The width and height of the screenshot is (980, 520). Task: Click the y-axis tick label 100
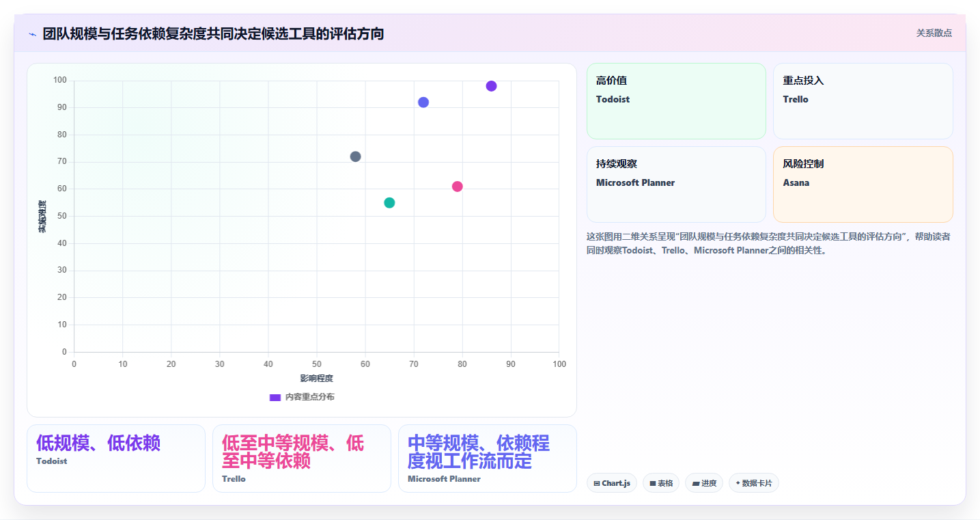pyautogui.click(x=60, y=81)
